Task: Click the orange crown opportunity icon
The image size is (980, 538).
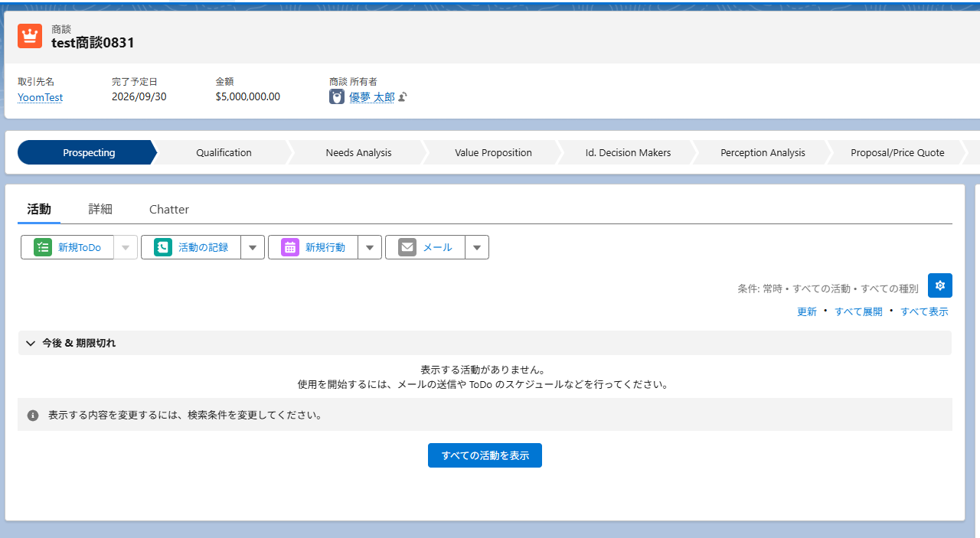Action: pyautogui.click(x=30, y=36)
